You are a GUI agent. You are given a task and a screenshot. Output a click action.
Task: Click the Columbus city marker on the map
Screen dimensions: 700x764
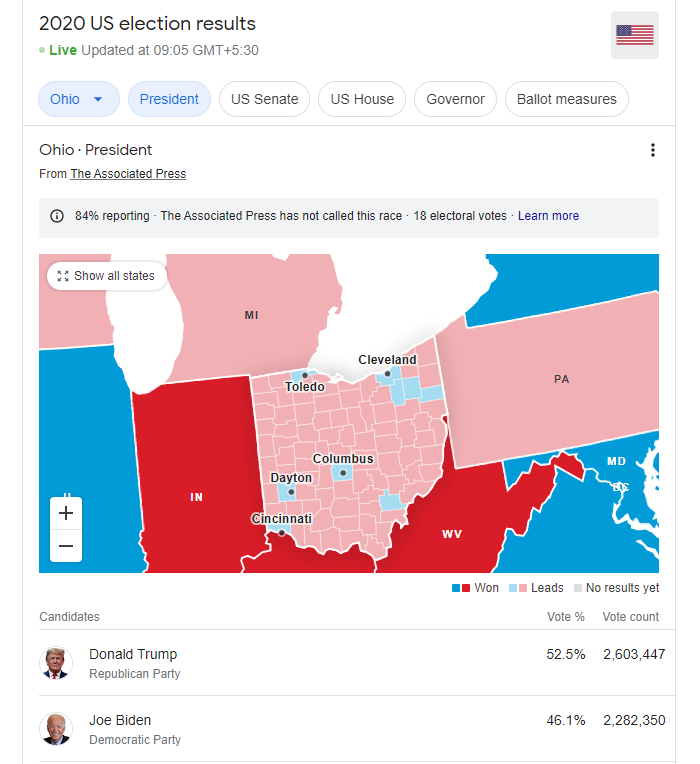(x=343, y=473)
